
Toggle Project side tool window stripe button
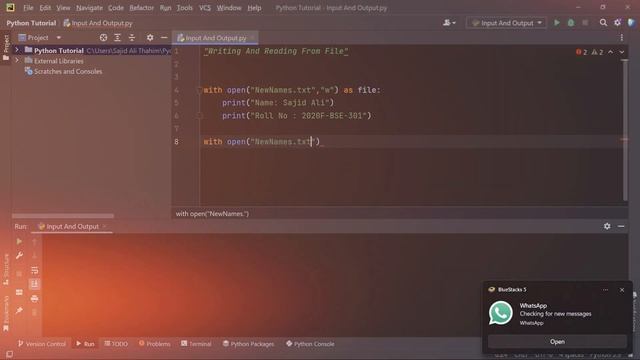(x=6, y=48)
